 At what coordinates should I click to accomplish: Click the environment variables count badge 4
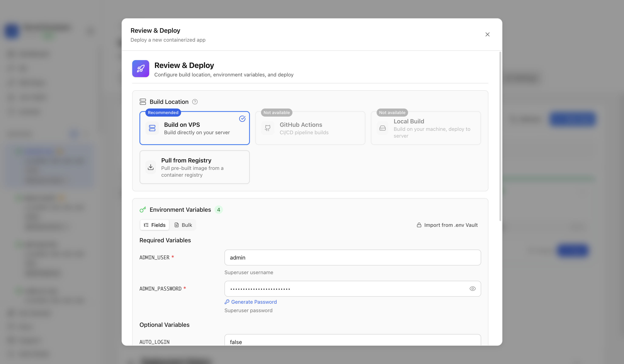tap(218, 210)
